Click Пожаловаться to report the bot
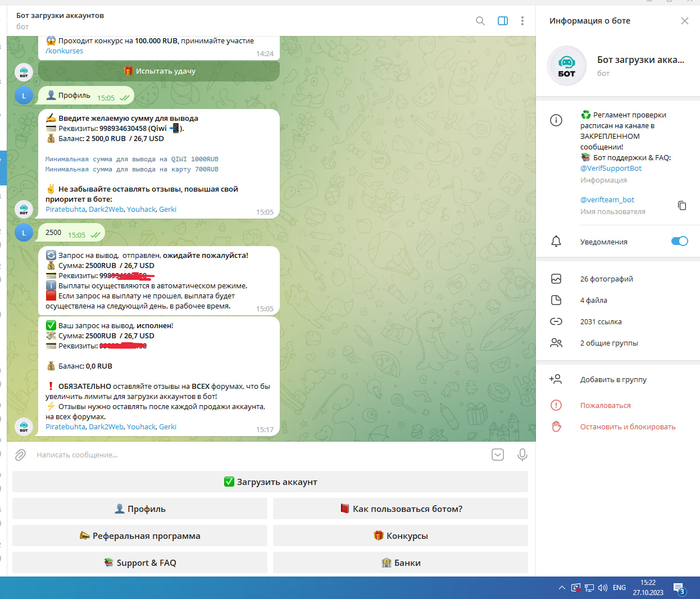Image resolution: width=700 pixels, height=599 pixels. 605,405
